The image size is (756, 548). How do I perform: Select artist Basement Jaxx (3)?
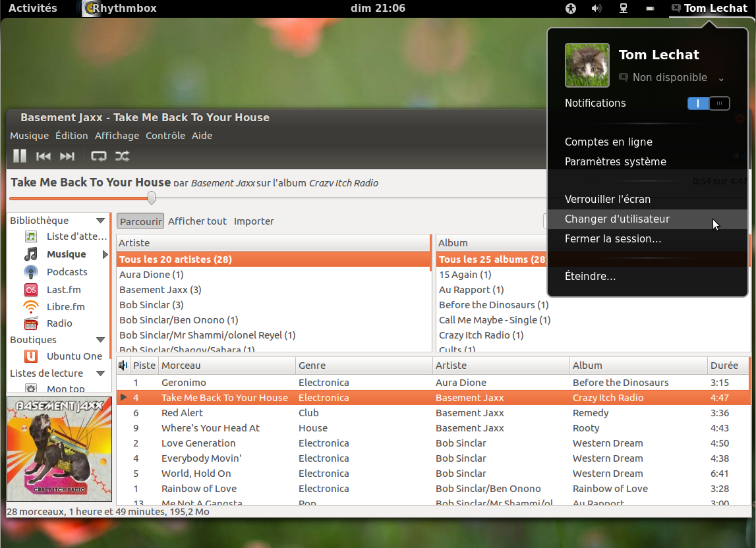coord(274,290)
